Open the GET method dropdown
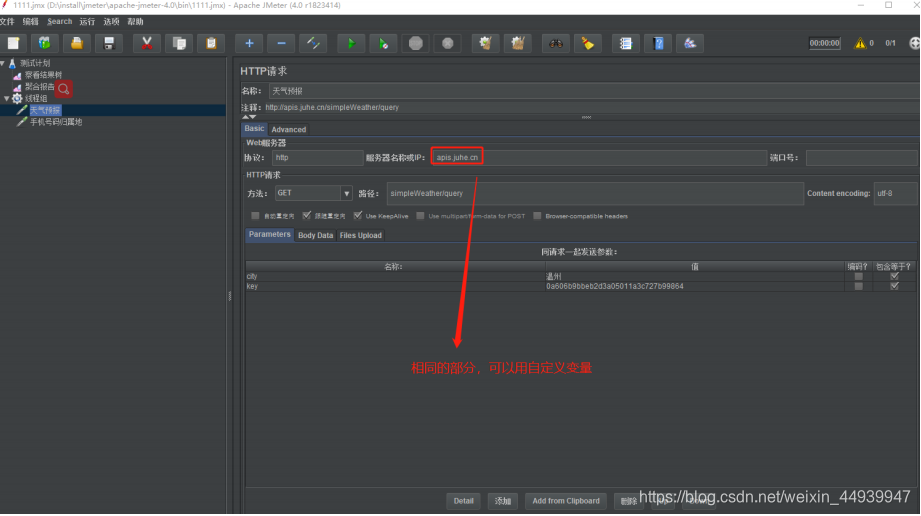The width and height of the screenshot is (921, 516). click(346, 193)
